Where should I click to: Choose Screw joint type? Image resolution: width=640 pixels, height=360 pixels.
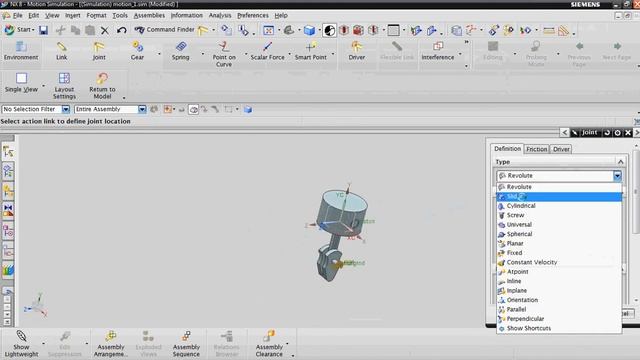coord(559,215)
